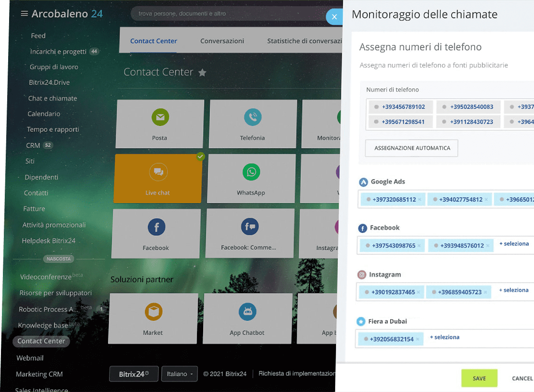The width and height of the screenshot is (534, 392).
Task: Open the App Chatbot icon tile
Action: (x=248, y=318)
